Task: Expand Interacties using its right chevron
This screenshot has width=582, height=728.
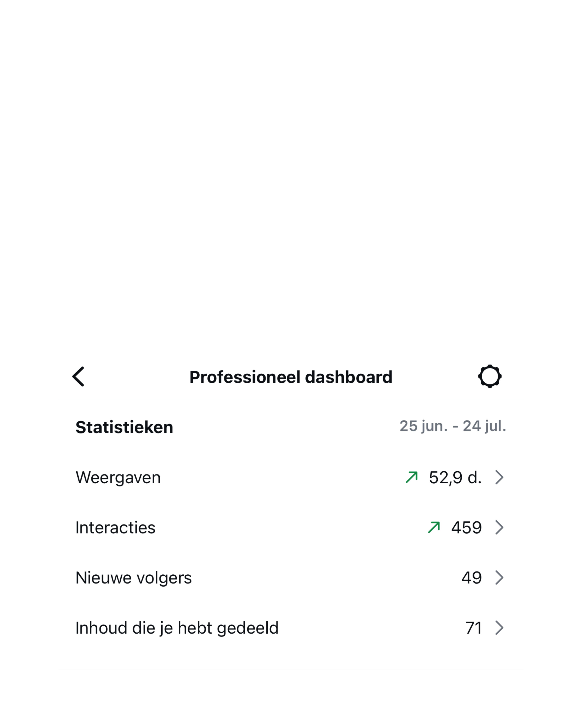Action: click(x=499, y=527)
